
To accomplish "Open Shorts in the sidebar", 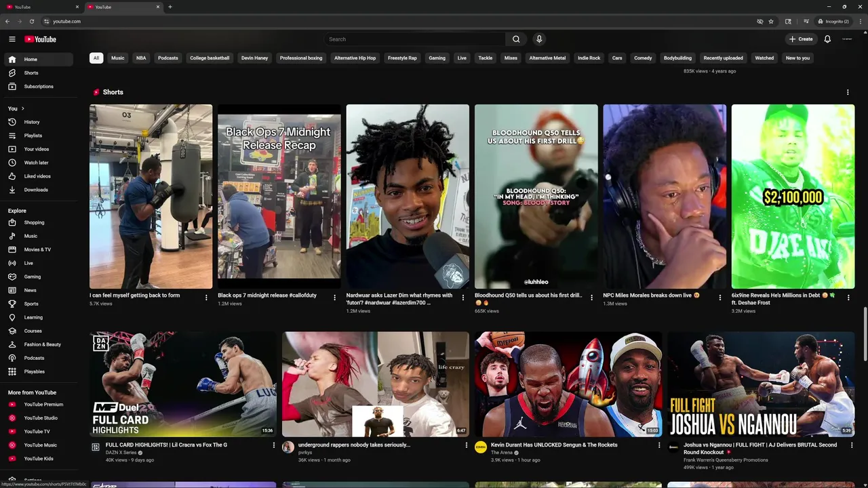I will tap(38, 73).
